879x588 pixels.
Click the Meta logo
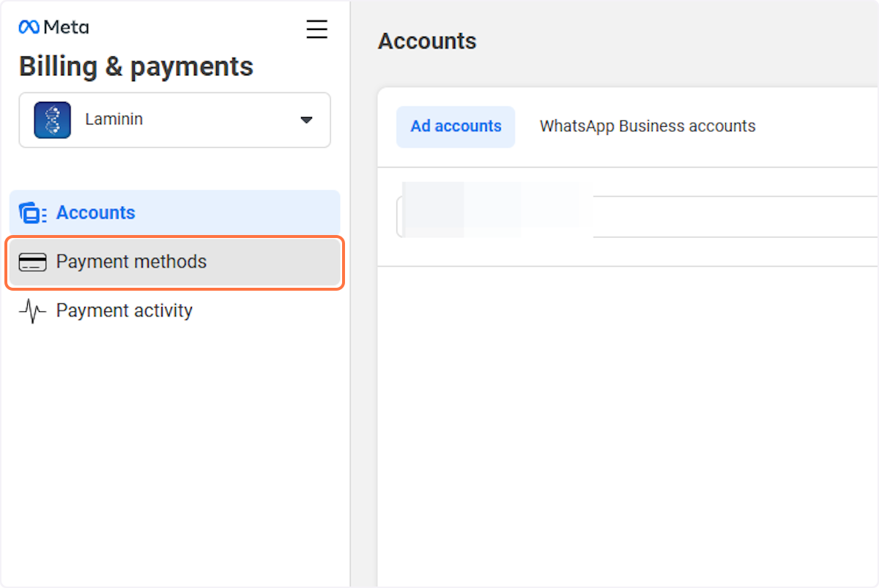(x=53, y=27)
